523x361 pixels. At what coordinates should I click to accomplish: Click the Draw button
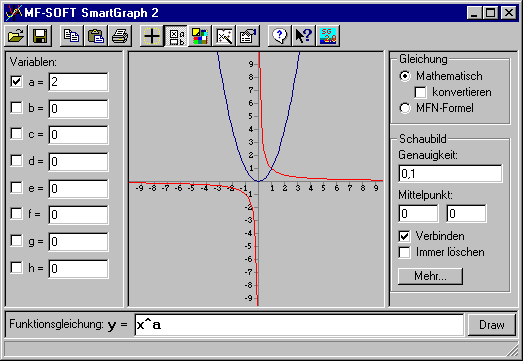point(492,325)
